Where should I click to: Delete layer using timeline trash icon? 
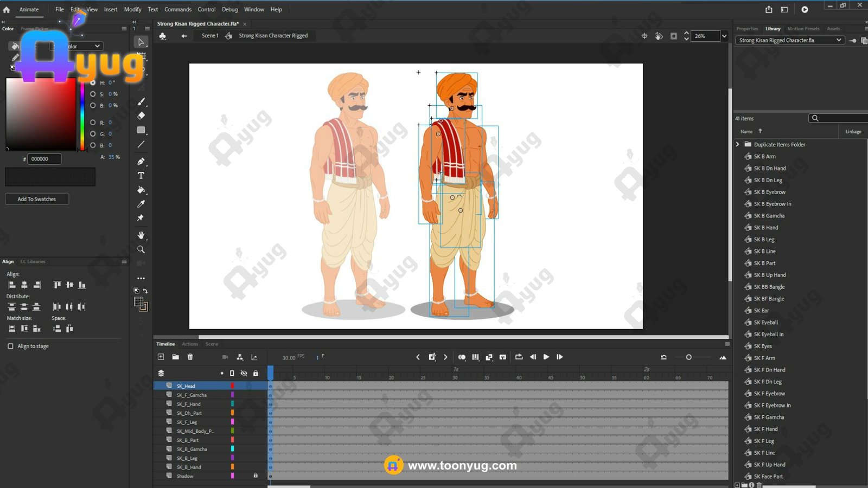190,357
